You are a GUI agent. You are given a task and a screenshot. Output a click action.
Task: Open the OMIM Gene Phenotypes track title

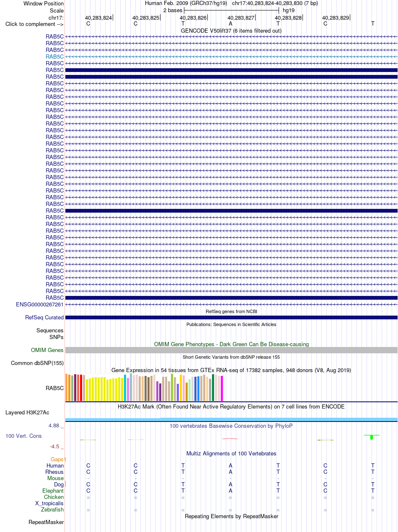(231, 344)
